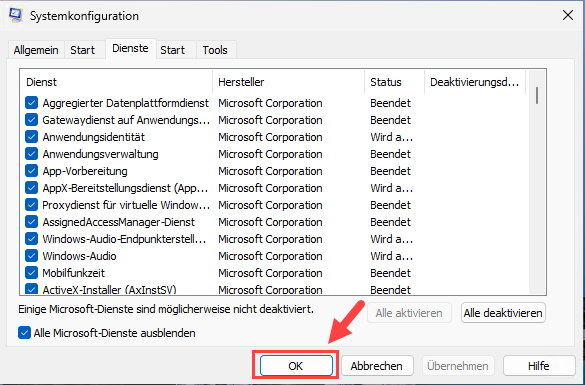This screenshot has height=385, width=585.
Task: Select the Windows-Audio service name
Action: 79,256
